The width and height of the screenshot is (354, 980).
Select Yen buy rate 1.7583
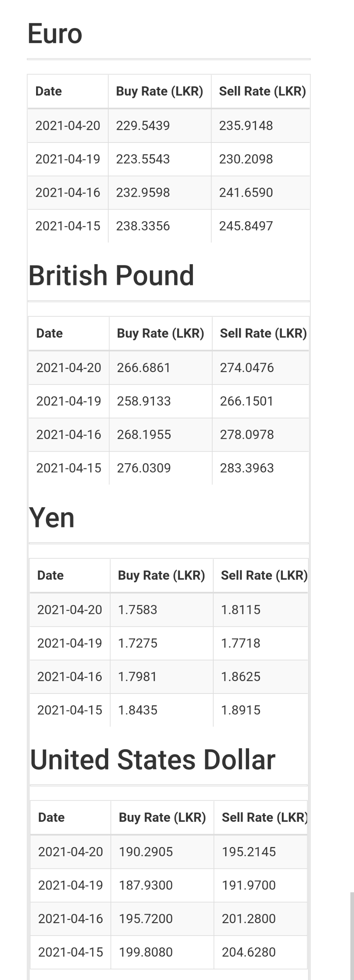point(137,609)
